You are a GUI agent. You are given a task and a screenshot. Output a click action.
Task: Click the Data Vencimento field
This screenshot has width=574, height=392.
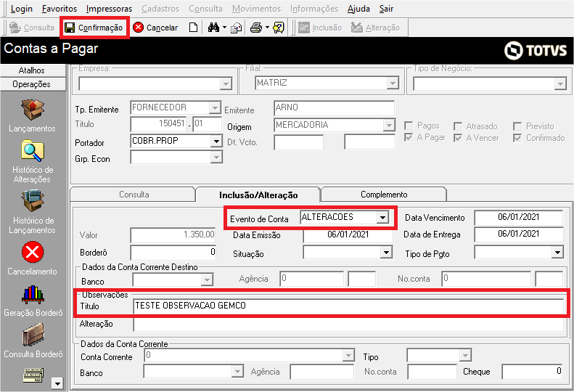tap(518, 217)
